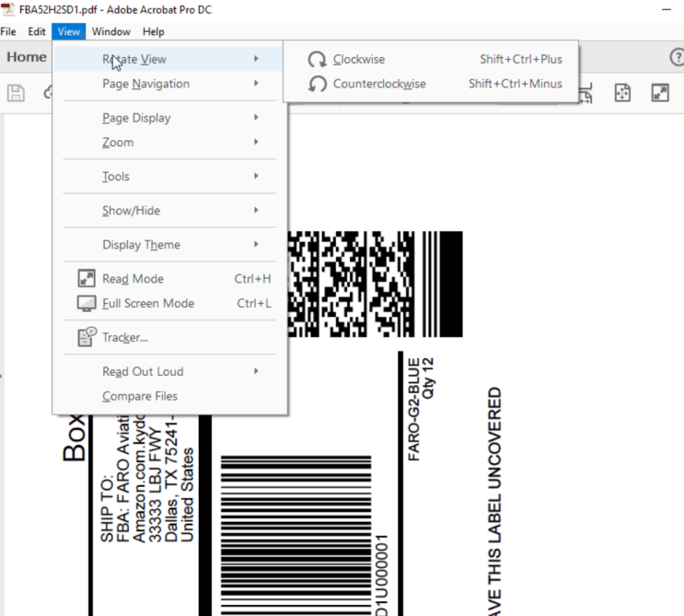Choose Read Mode from View menu
The image size is (684, 616).
[169, 278]
